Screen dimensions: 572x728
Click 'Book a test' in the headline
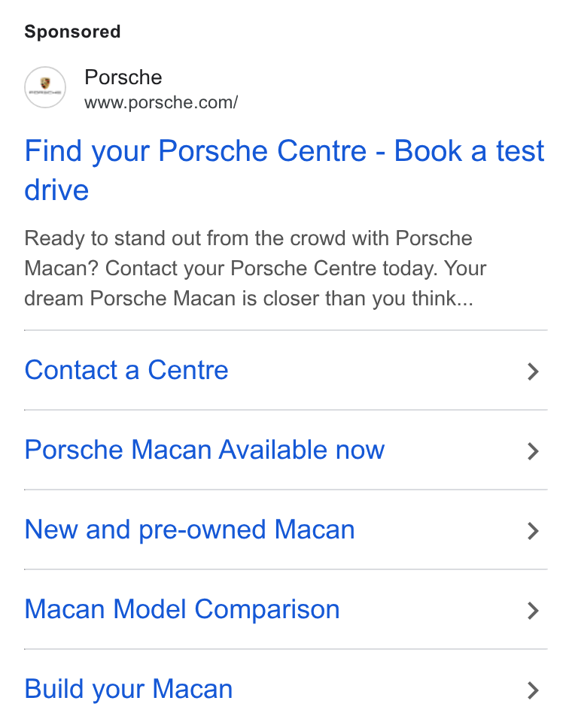pos(469,151)
